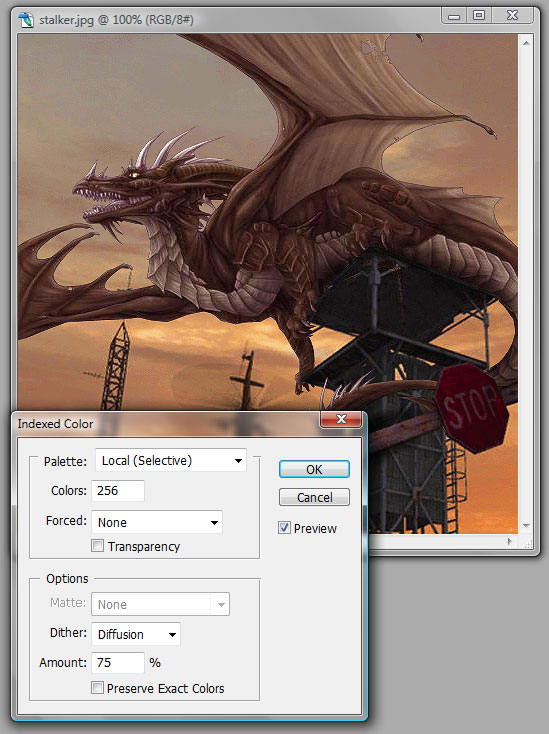Click the Colors input field with 256
Screen dimensions: 549x734
point(118,491)
